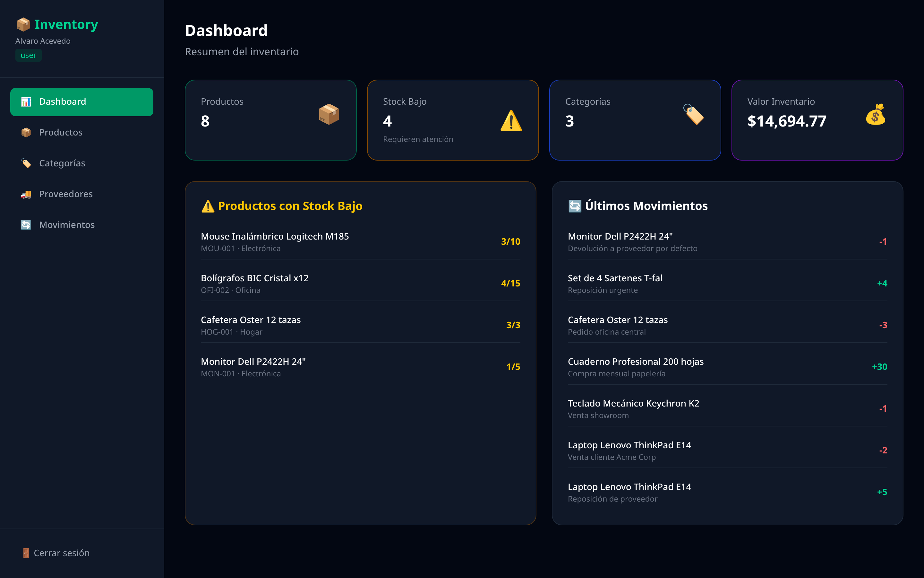The width and height of the screenshot is (924, 578).
Task: Click the Productos package icon in sidebar
Action: [26, 132]
